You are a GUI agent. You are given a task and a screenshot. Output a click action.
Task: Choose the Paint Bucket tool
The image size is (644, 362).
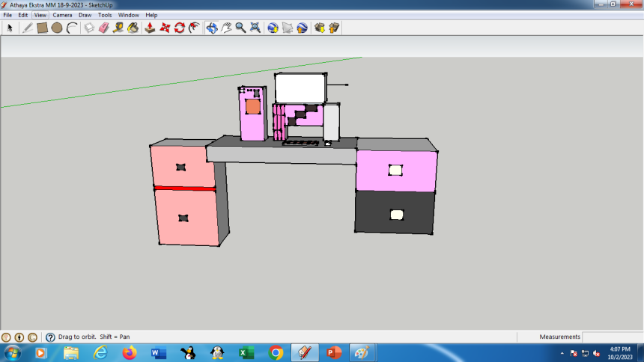(x=133, y=28)
